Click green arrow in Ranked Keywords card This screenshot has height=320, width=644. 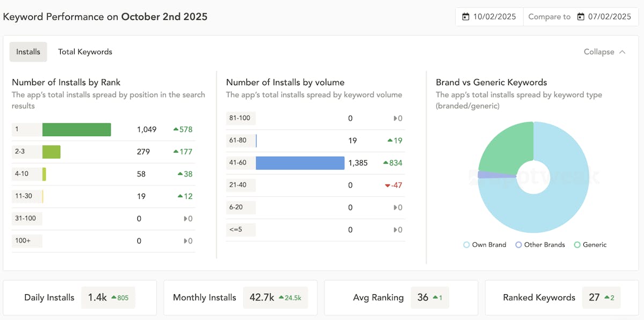(607, 297)
